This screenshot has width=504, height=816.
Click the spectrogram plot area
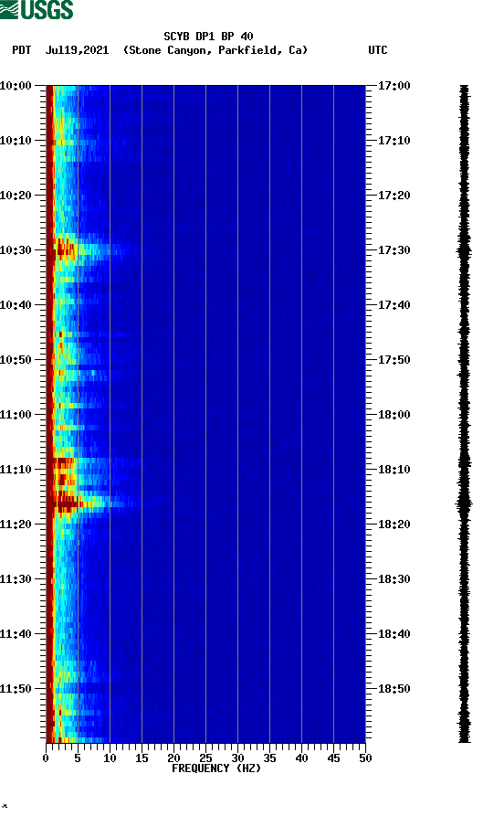[x=206, y=414]
